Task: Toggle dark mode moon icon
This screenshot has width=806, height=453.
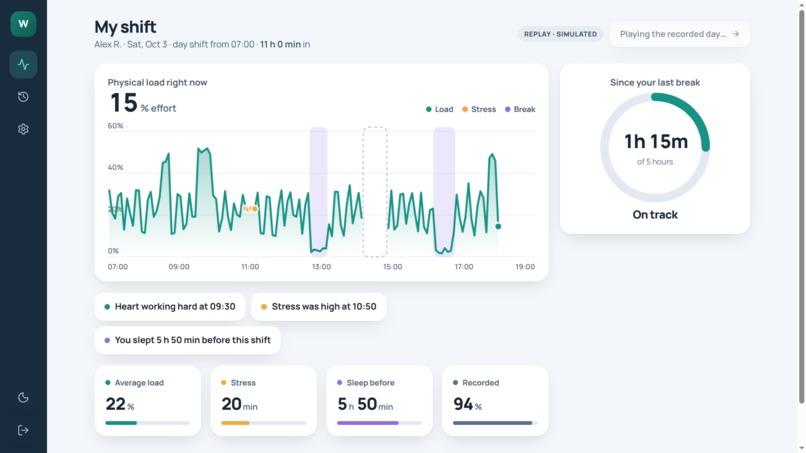Action: tap(23, 397)
